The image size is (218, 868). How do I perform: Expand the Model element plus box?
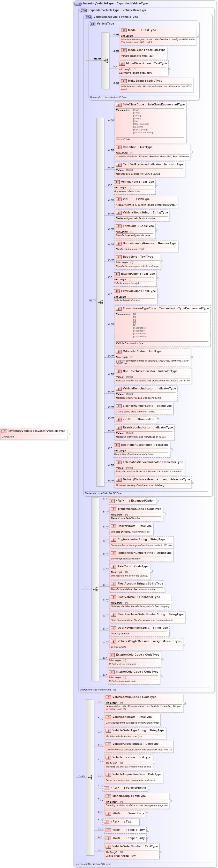point(197,36)
